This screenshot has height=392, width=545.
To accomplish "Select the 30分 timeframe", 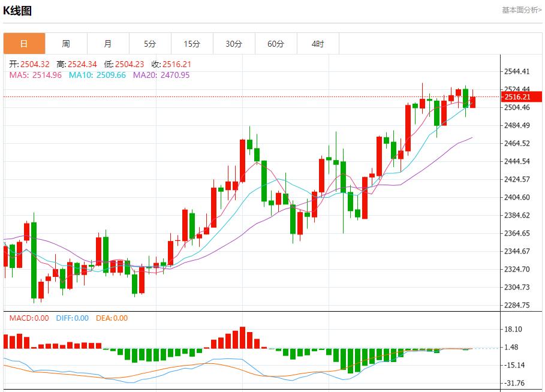I will coord(234,43).
